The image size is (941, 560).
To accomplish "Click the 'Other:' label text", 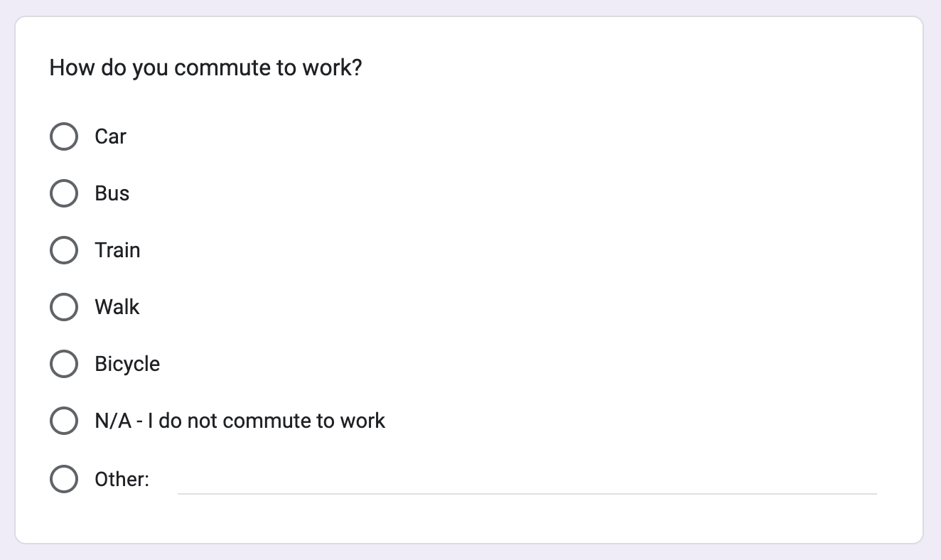I will [122, 479].
